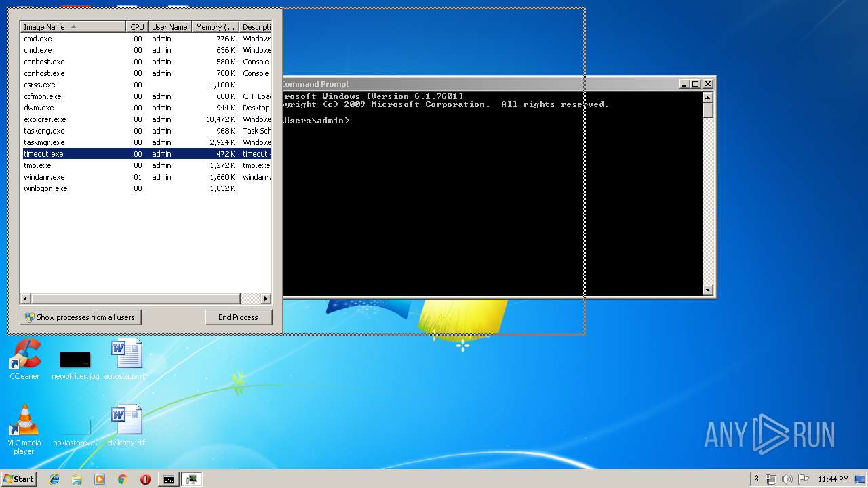This screenshot has height=488, width=868.
Task: Open the Start menu
Action: click(x=18, y=479)
